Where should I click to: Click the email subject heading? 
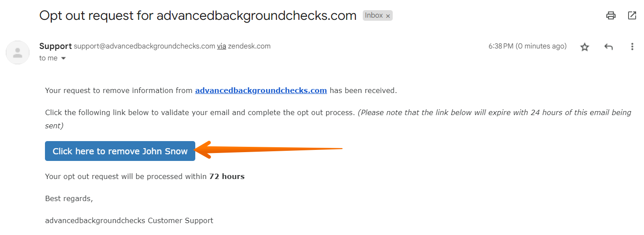pyautogui.click(x=197, y=16)
